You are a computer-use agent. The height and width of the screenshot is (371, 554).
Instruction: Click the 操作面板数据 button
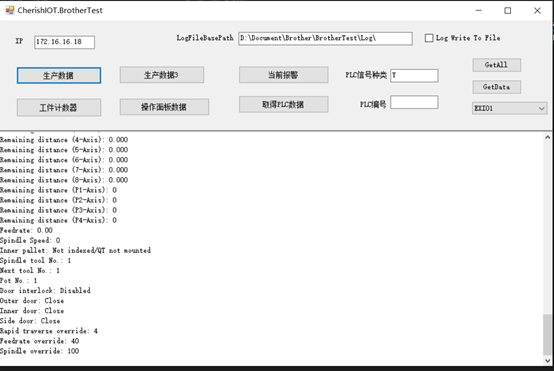[x=164, y=107]
